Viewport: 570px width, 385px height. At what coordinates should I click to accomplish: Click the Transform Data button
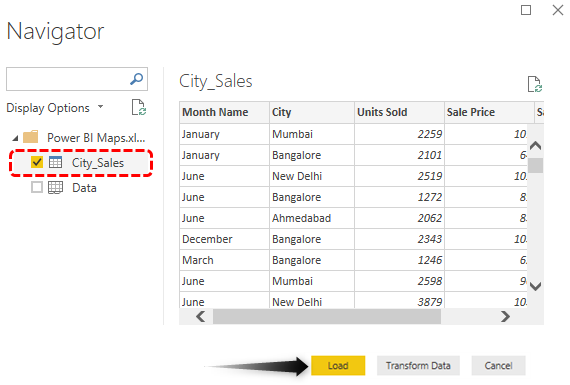418,365
